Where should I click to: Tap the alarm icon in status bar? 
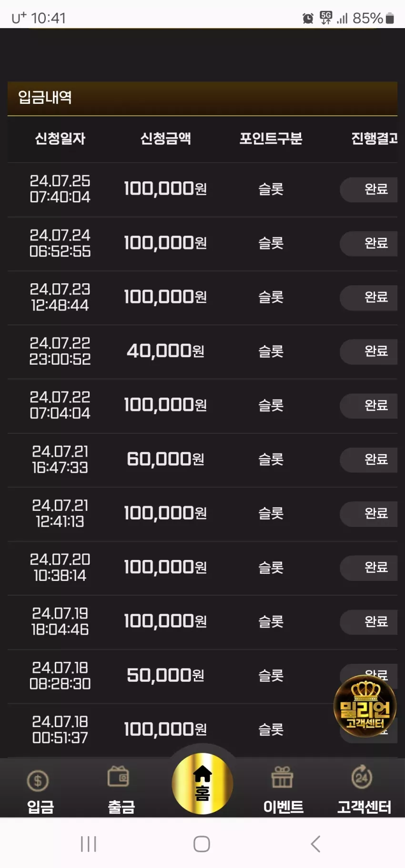point(308,18)
